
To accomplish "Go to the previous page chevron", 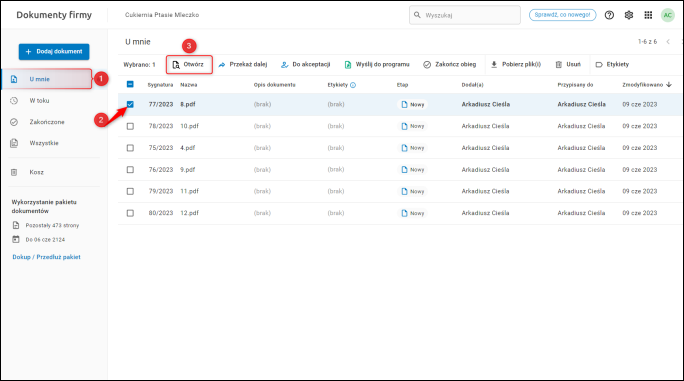I will [x=668, y=42].
